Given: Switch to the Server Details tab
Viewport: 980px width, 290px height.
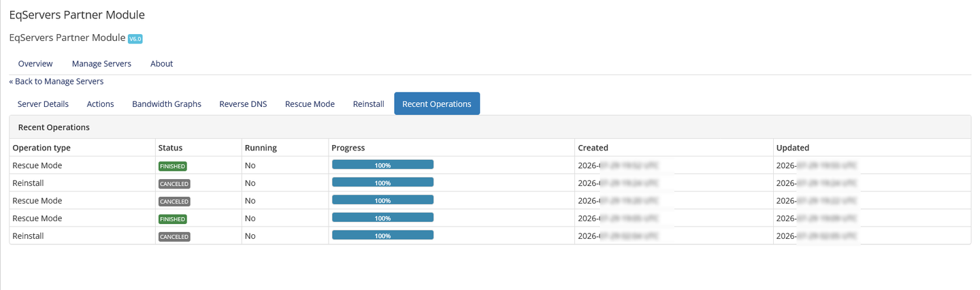Looking at the screenshot, I should tap(43, 104).
